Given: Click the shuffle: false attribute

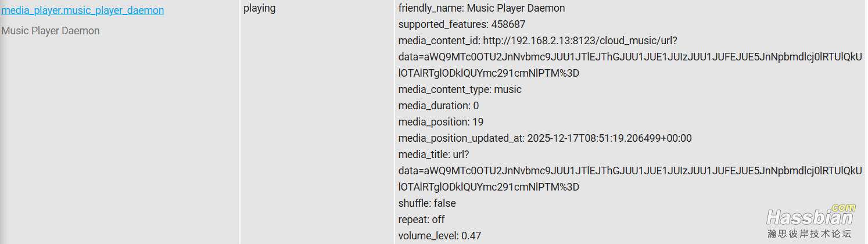Looking at the screenshot, I should (x=427, y=203).
